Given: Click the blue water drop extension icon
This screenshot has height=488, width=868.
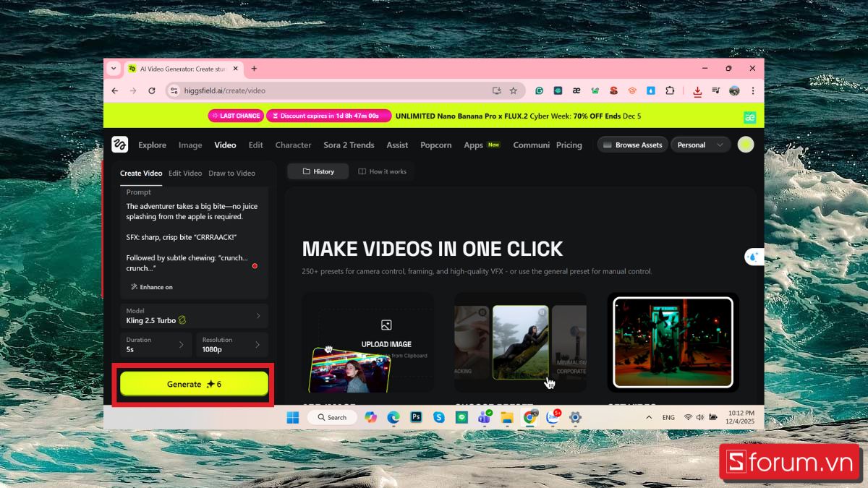Looking at the screenshot, I should (x=650, y=90).
